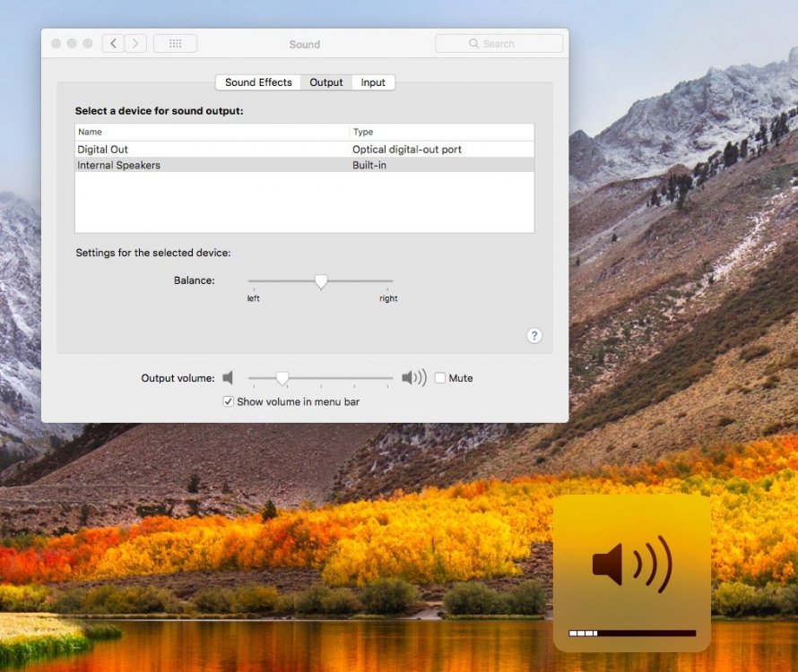
Task: Go forward with the right chevron button
Action: [x=135, y=44]
